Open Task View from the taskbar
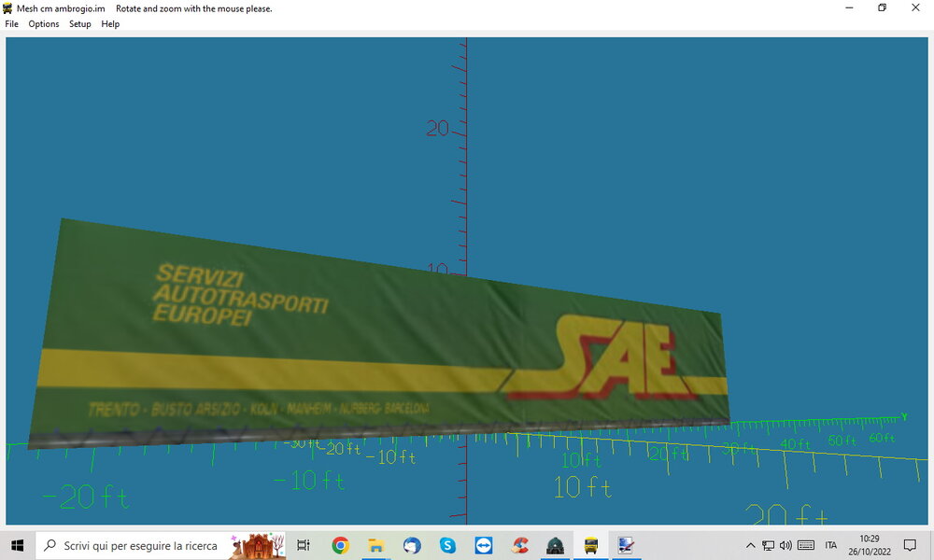Image resolution: width=934 pixels, height=560 pixels. point(304,545)
